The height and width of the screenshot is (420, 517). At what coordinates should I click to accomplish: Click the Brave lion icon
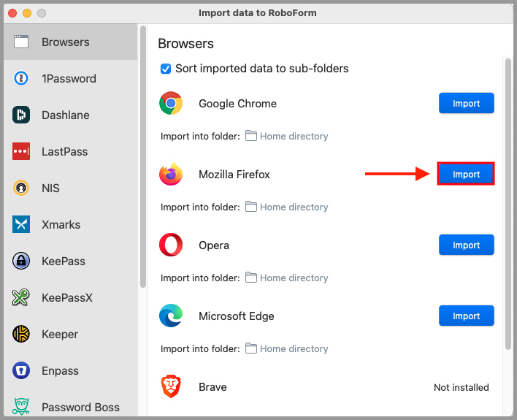pyautogui.click(x=171, y=386)
